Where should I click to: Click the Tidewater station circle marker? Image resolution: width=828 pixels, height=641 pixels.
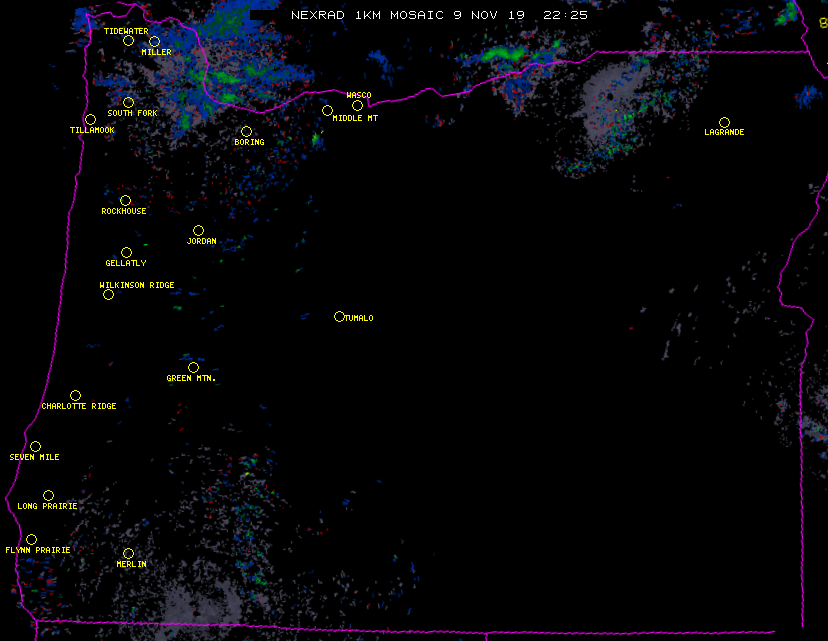pyautogui.click(x=128, y=41)
